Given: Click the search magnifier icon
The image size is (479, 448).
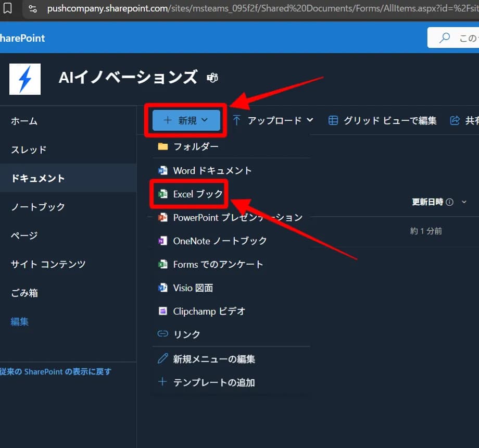Looking at the screenshot, I should point(445,38).
